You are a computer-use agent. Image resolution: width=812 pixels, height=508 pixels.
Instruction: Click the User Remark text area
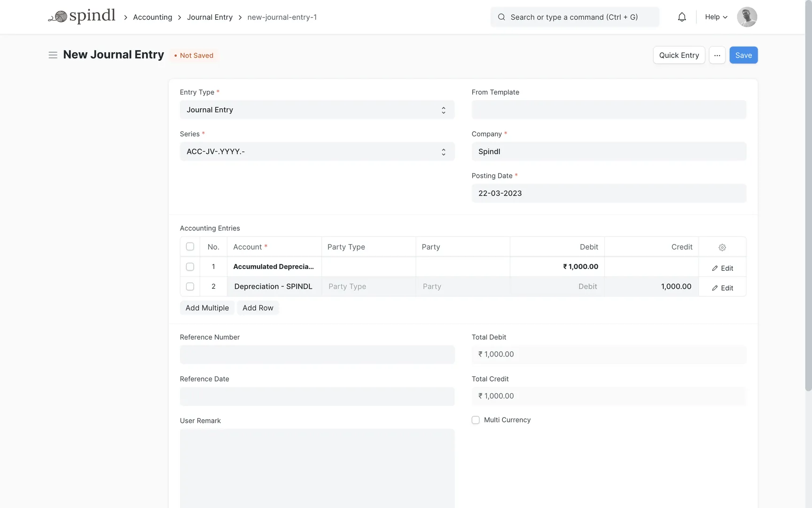(317, 468)
